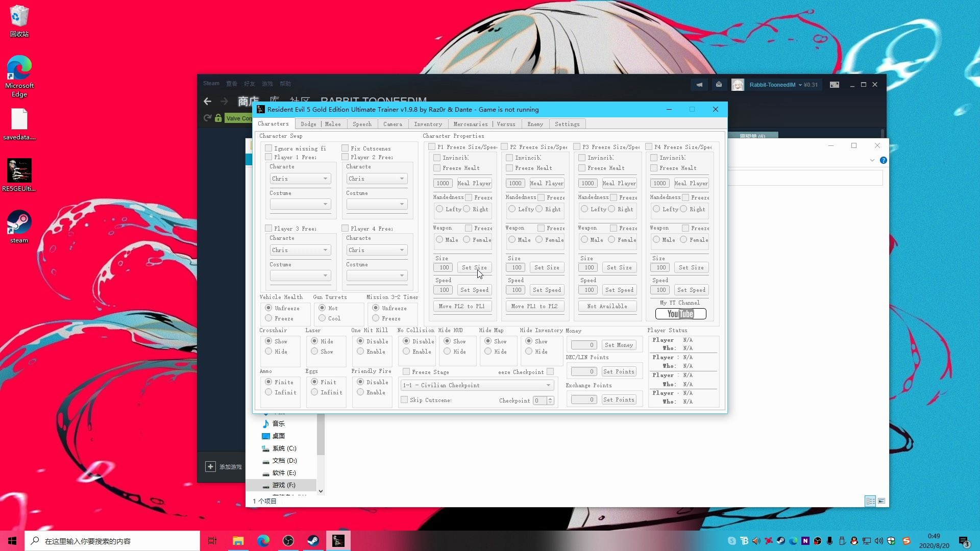Open Player 2 Character dropdown
This screenshot has height=551, width=980.
(x=377, y=179)
